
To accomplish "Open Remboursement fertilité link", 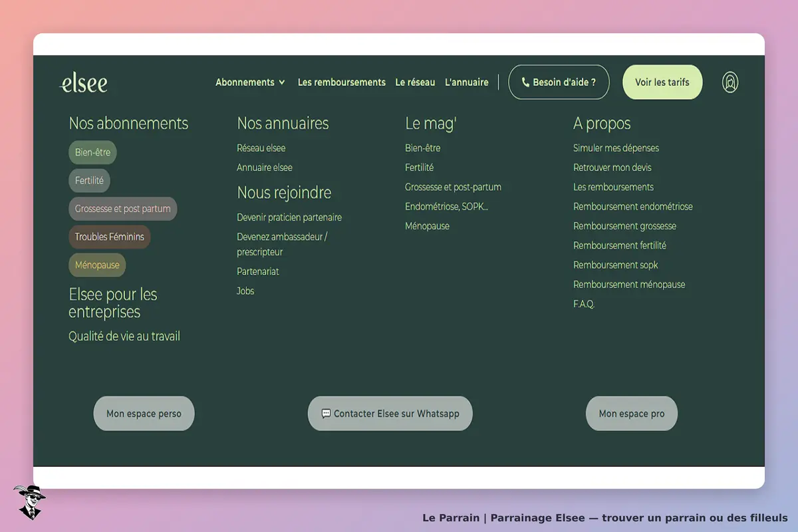I will click(620, 245).
